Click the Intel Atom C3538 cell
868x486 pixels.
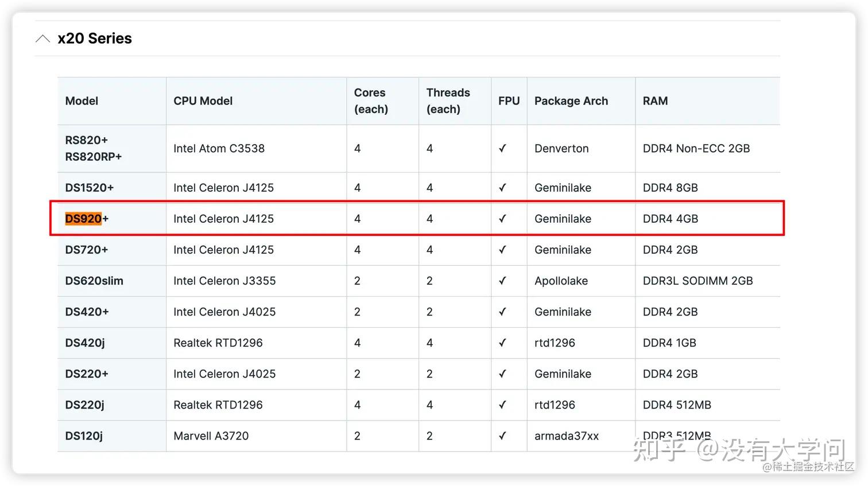point(219,148)
